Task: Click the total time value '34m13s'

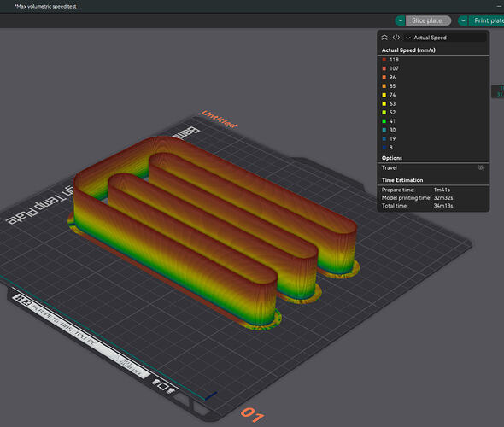Action: [x=443, y=206]
